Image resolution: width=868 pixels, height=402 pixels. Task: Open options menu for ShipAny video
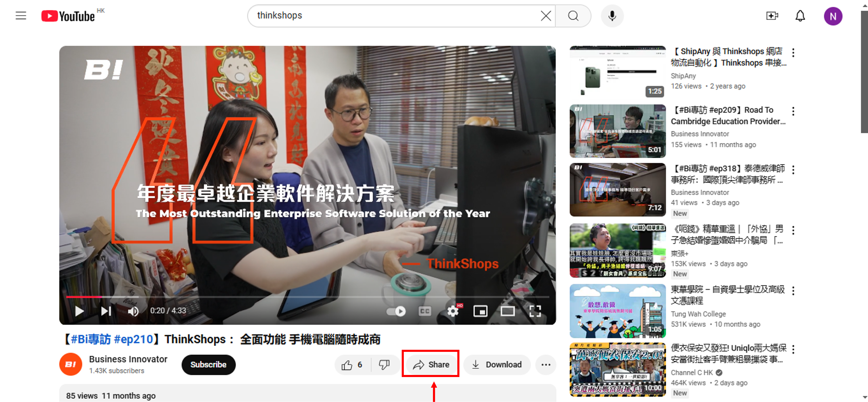tap(793, 52)
